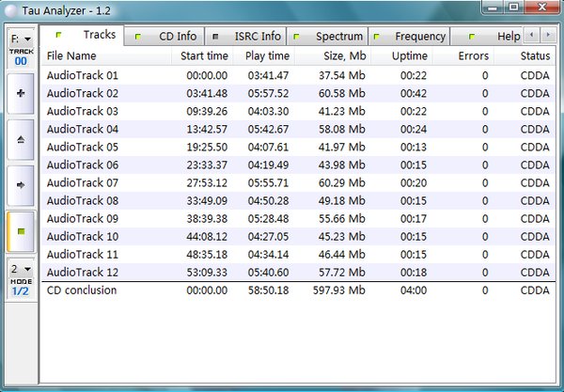Select AudioTrack 02 row

tap(298, 93)
